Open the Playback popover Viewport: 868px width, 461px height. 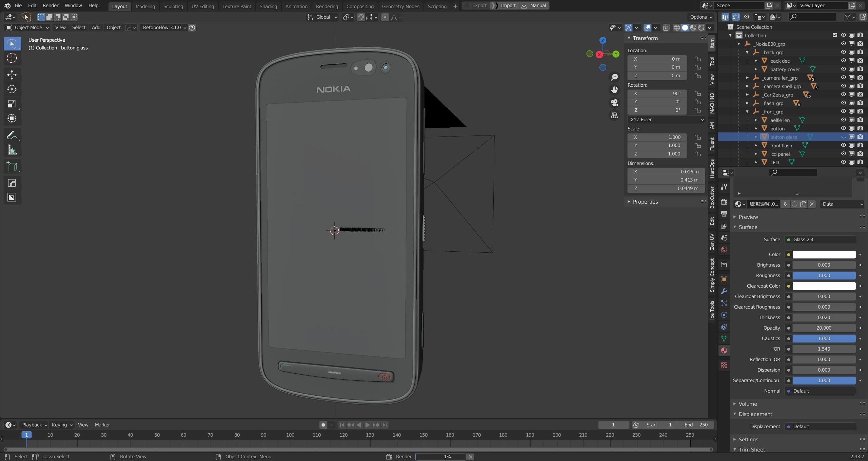pyautogui.click(x=34, y=425)
